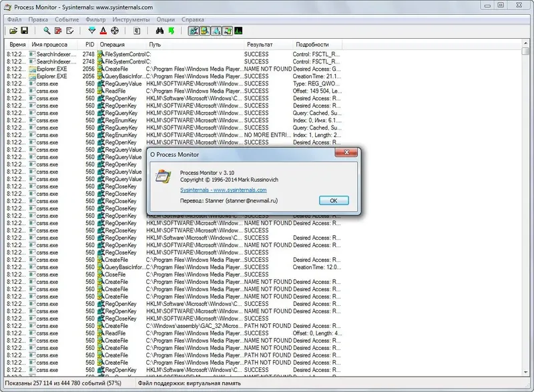
Task: Click the Clear display toolbar icon
Action: click(70, 31)
